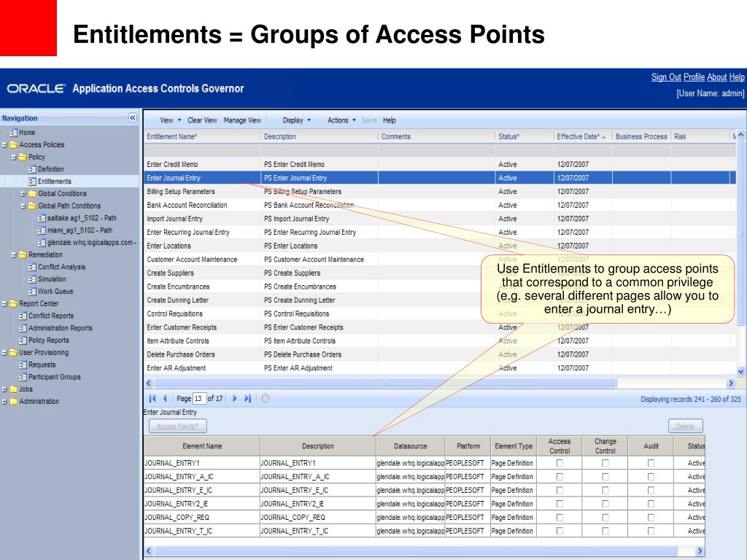Check Access Control for JOURNAL_ENTRY_A_IC

560,477
